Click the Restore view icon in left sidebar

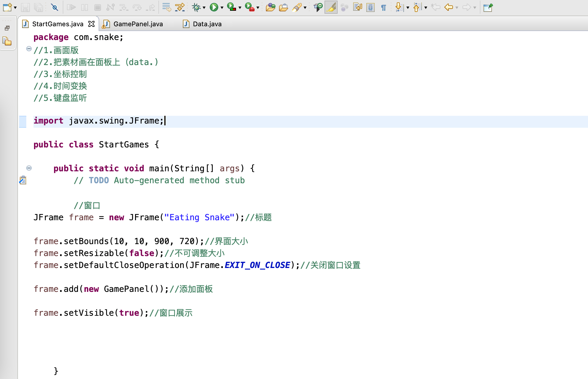(x=7, y=28)
